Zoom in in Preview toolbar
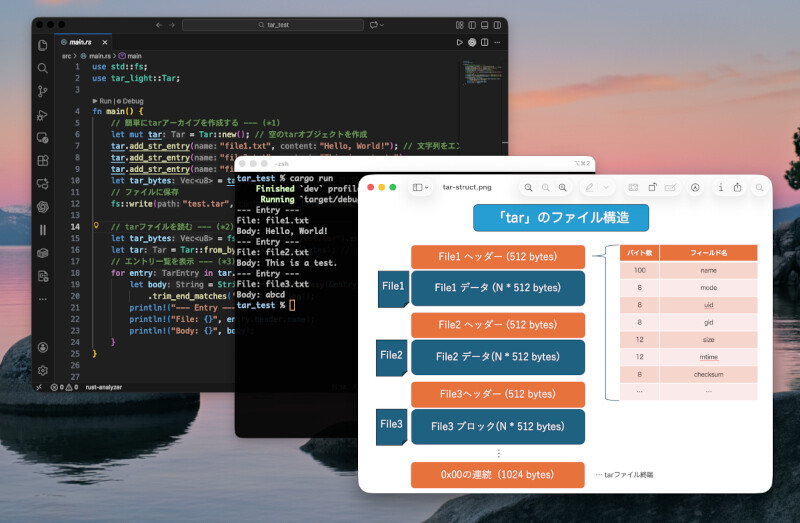Viewport: 800px width, 523px height. click(562, 188)
